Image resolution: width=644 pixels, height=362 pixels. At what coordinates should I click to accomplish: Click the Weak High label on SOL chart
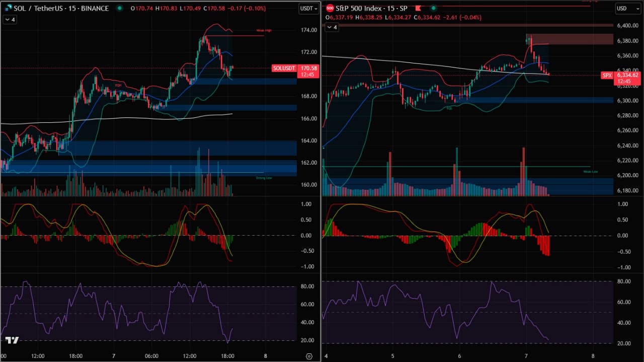coord(265,31)
